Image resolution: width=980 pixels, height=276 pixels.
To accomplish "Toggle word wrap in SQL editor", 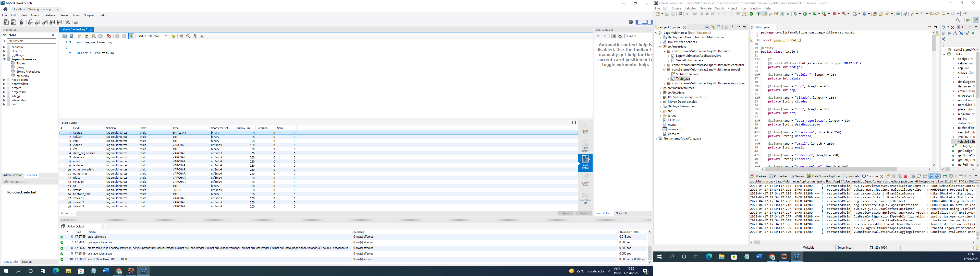I will tap(202, 36).
